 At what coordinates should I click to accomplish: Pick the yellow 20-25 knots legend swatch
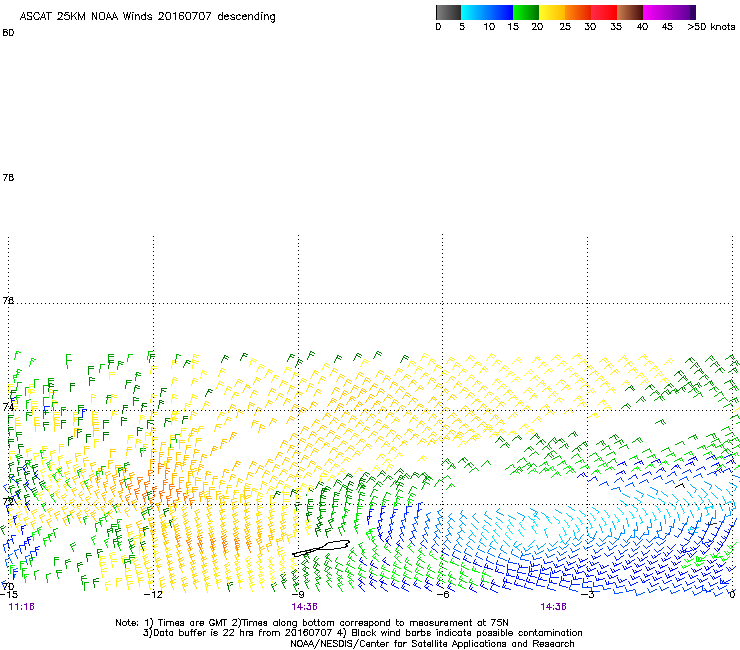pyautogui.click(x=552, y=12)
